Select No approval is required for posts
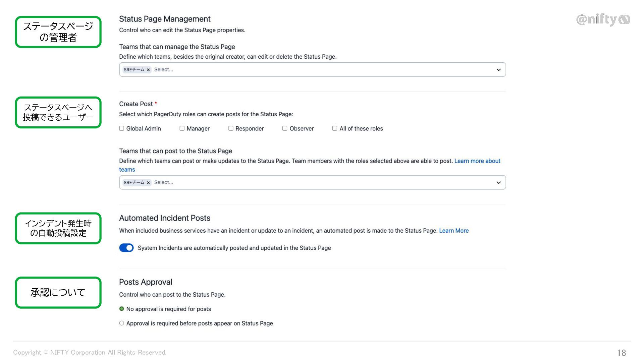 [x=122, y=309]
